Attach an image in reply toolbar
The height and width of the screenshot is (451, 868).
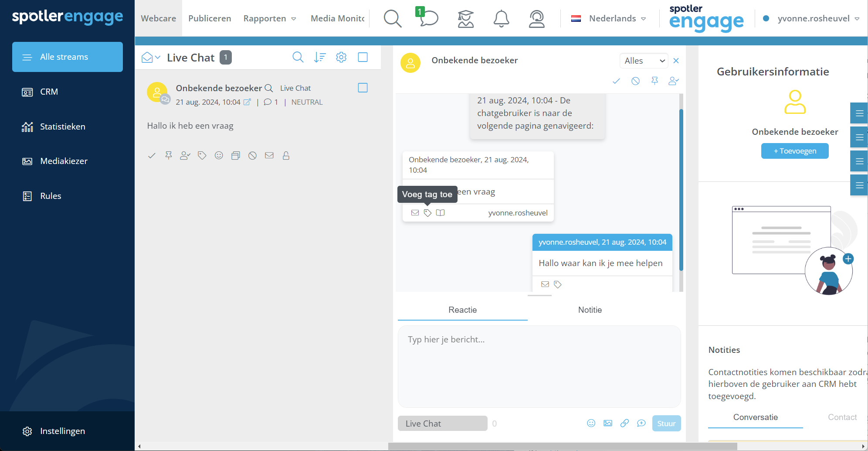[x=608, y=423]
